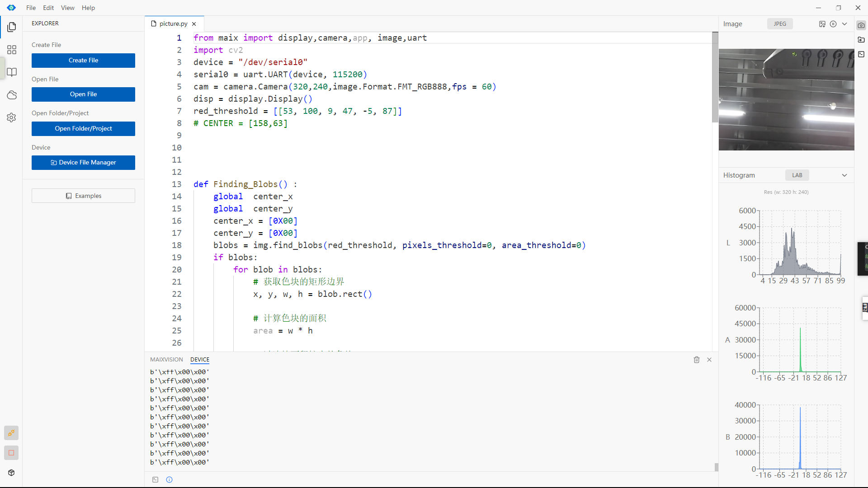The height and width of the screenshot is (488, 868).
Task: Click the editor vertical scrollbar thumb
Action: click(x=715, y=77)
